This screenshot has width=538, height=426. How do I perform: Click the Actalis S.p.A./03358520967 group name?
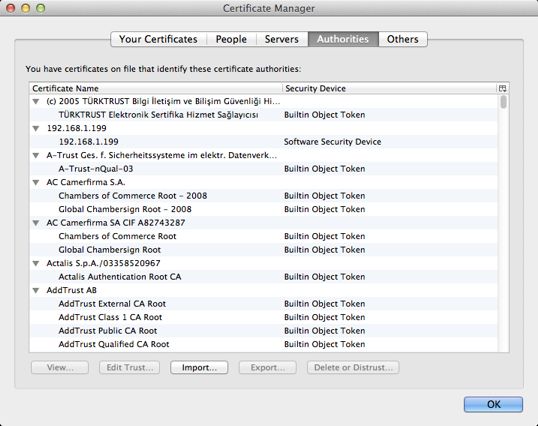point(103,263)
